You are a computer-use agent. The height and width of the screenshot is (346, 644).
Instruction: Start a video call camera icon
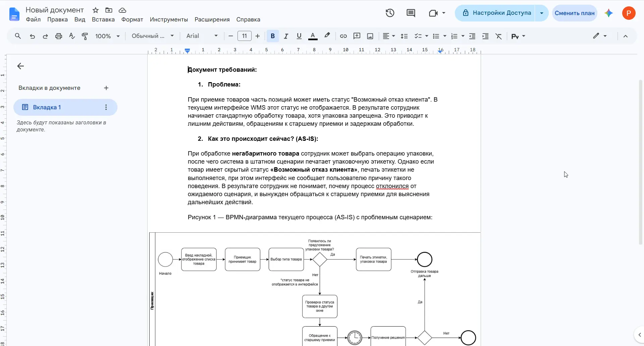click(433, 13)
